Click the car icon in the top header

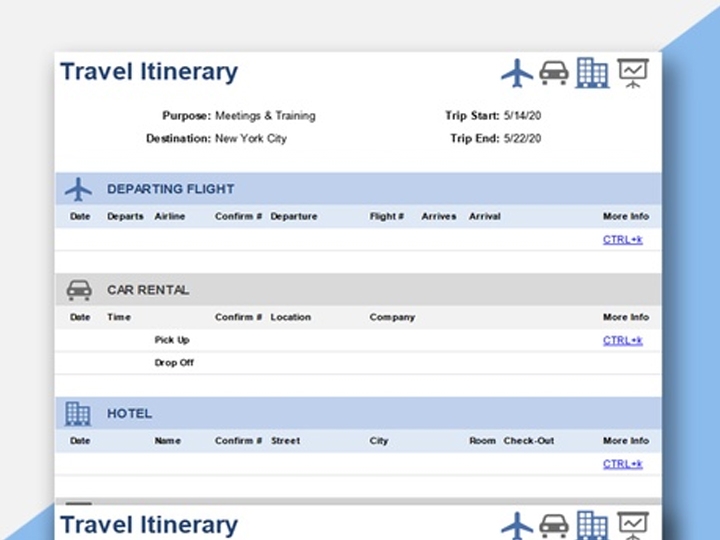(x=554, y=72)
